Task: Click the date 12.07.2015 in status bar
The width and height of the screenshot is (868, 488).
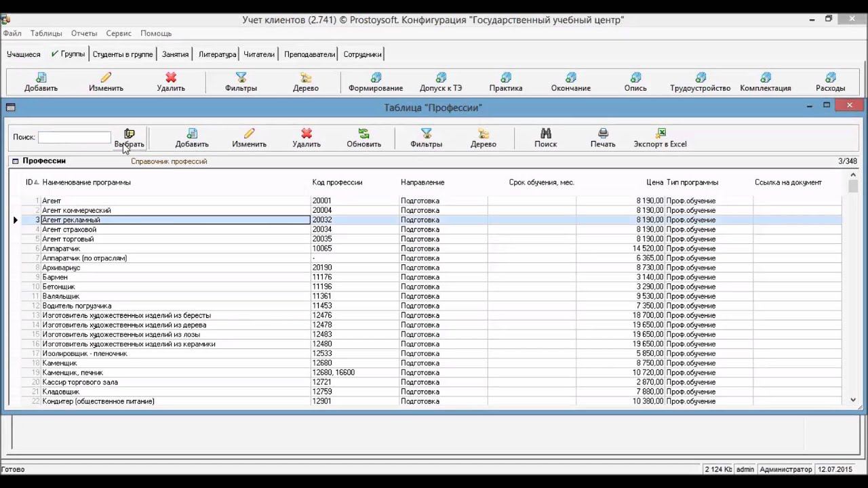Action: click(x=835, y=469)
